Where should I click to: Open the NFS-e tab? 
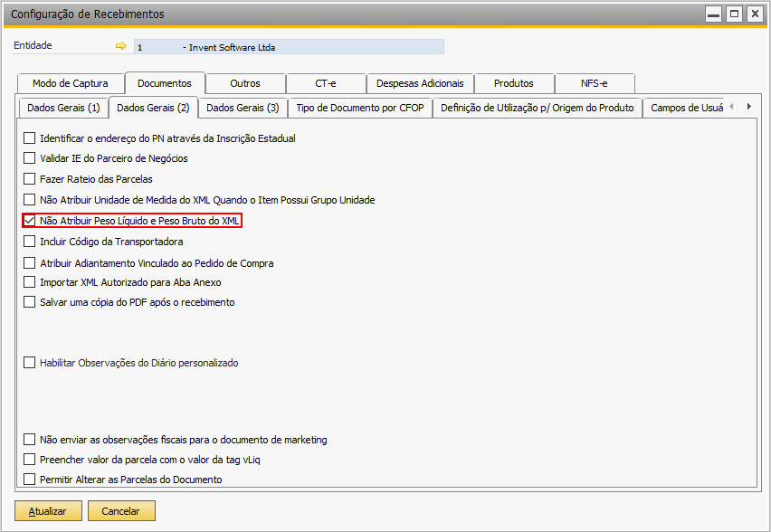(x=594, y=83)
